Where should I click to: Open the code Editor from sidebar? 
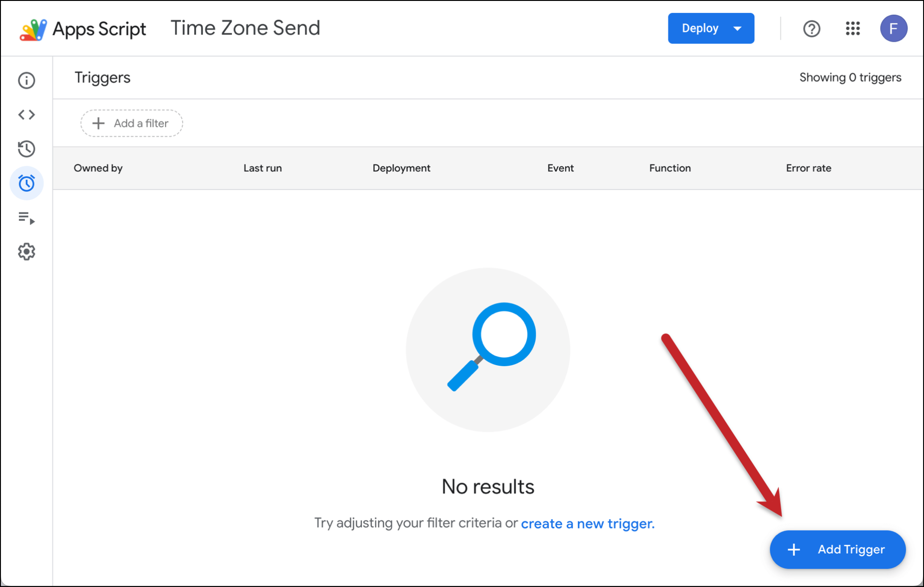[26, 115]
